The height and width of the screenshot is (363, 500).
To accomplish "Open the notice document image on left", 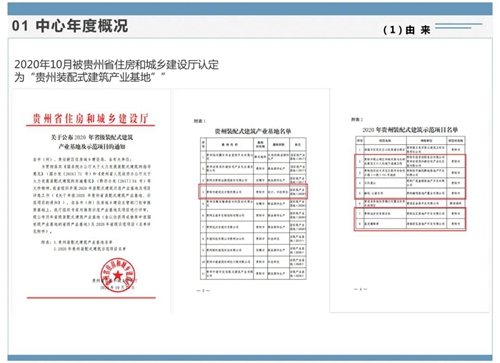I will click(91, 202).
